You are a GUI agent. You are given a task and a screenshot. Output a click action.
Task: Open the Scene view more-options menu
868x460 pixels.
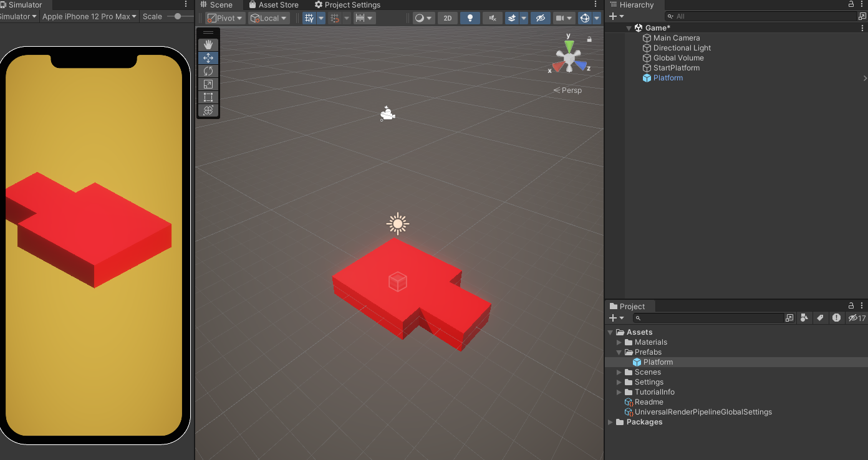[x=596, y=4]
